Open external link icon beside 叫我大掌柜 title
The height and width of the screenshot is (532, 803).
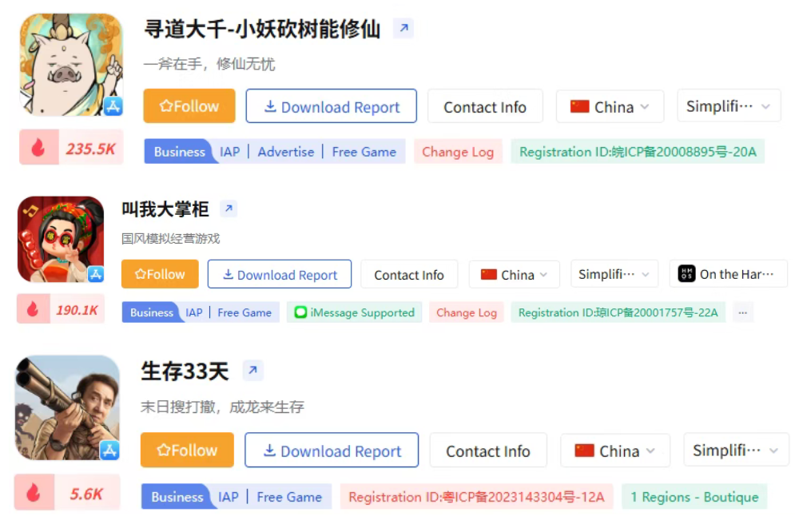coord(229,208)
